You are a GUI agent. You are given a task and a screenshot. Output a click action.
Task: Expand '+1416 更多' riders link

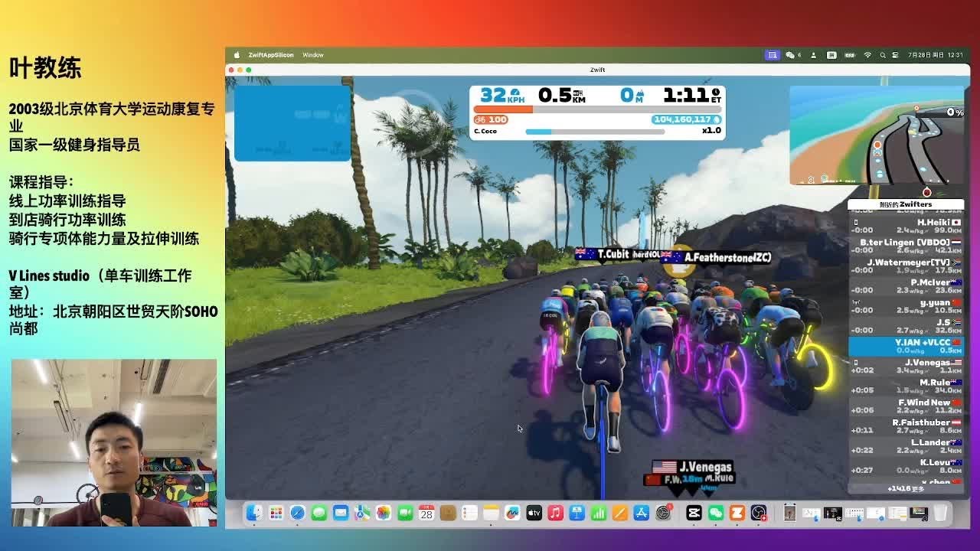(x=905, y=488)
